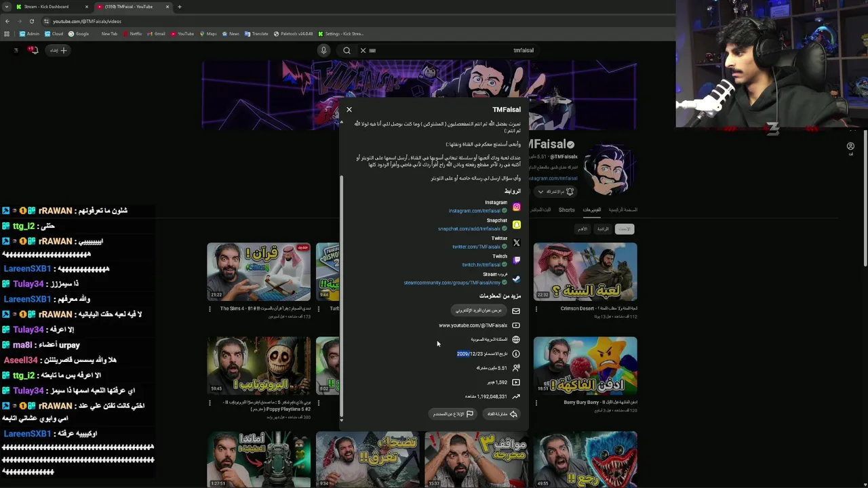Open the Netflix bookmark
868x488 pixels.
(133, 33)
